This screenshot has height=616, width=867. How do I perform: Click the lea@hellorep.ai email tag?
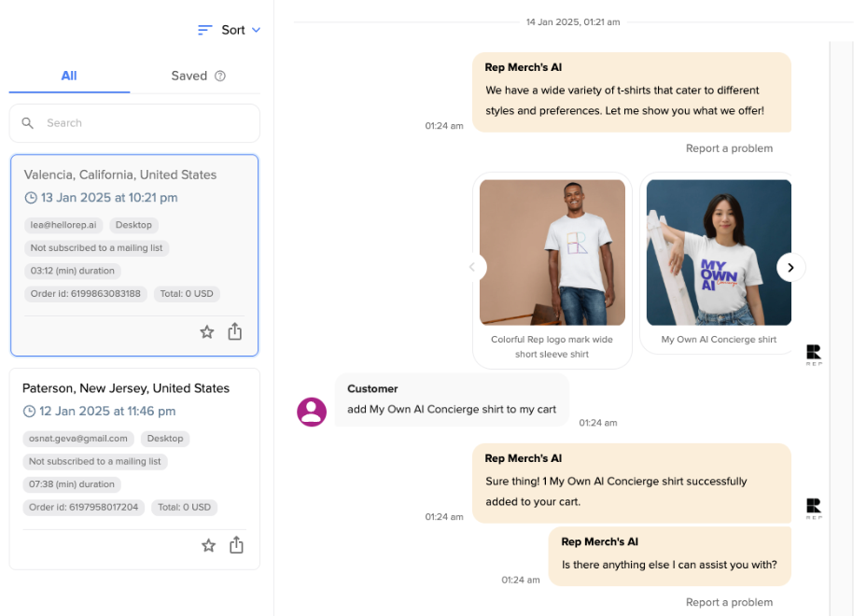pyautogui.click(x=63, y=225)
